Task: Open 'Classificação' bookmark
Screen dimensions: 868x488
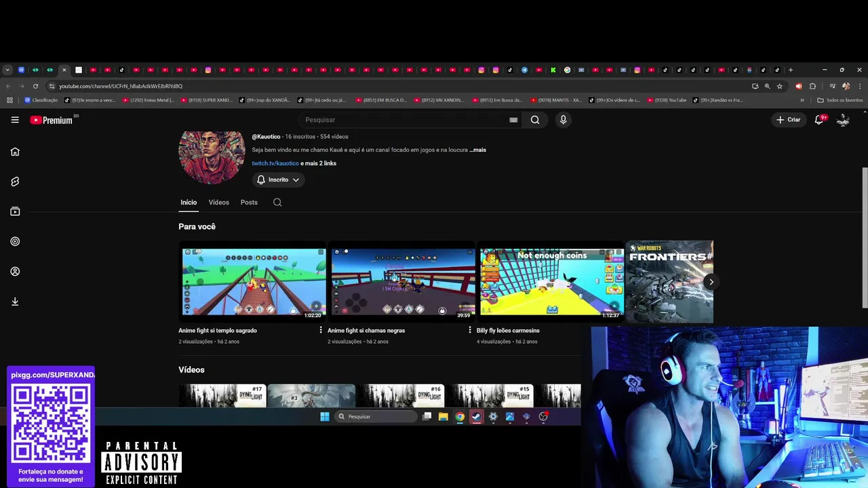Action: point(41,100)
